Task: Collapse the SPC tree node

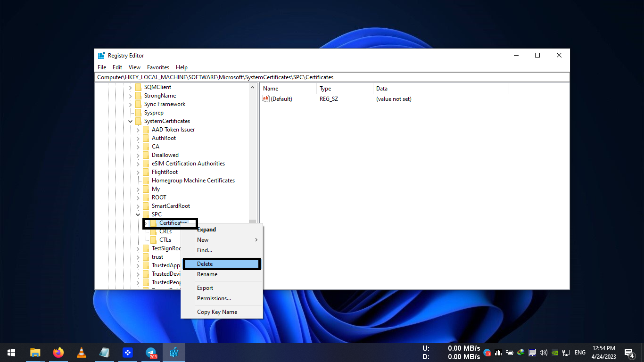Action: click(138, 214)
